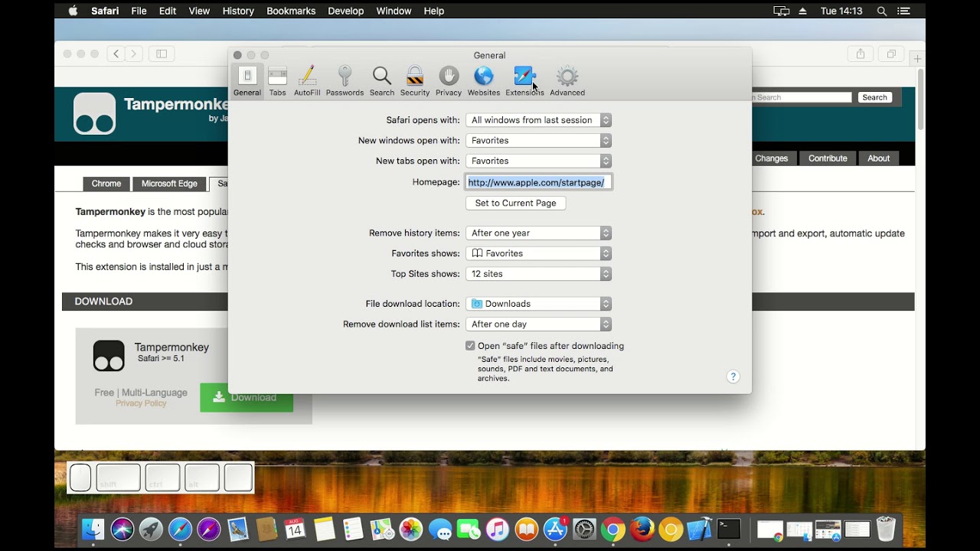Open the Contribute page tab
Image resolution: width=980 pixels, height=551 pixels.
pos(828,158)
